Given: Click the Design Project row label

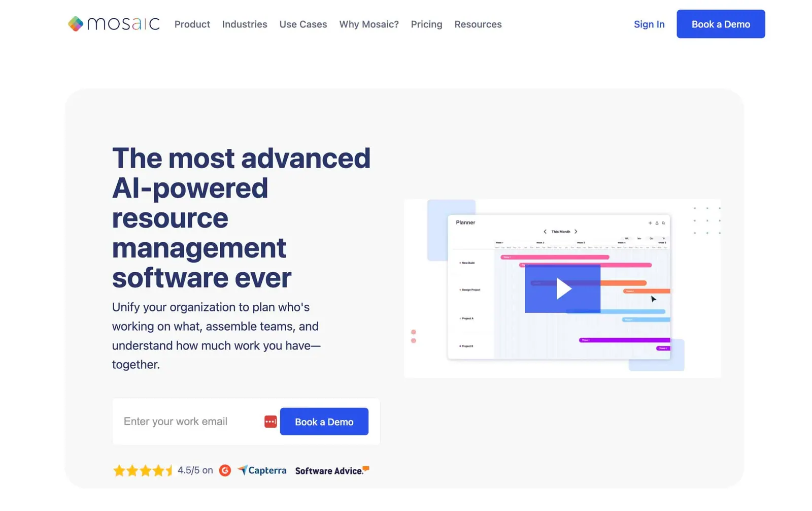Looking at the screenshot, I should point(470,290).
